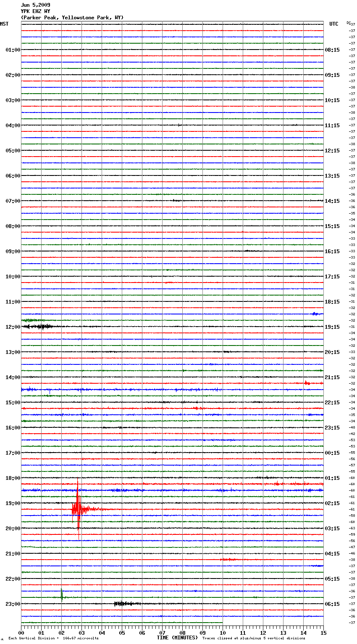The width and height of the screenshot is (357, 644).
Task: Select the 04:00 MST time label
Action: coord(13,126)
